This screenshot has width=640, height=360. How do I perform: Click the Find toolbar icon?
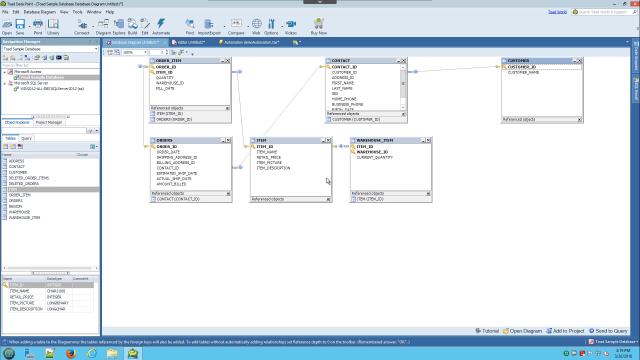(x=190, y=27)
